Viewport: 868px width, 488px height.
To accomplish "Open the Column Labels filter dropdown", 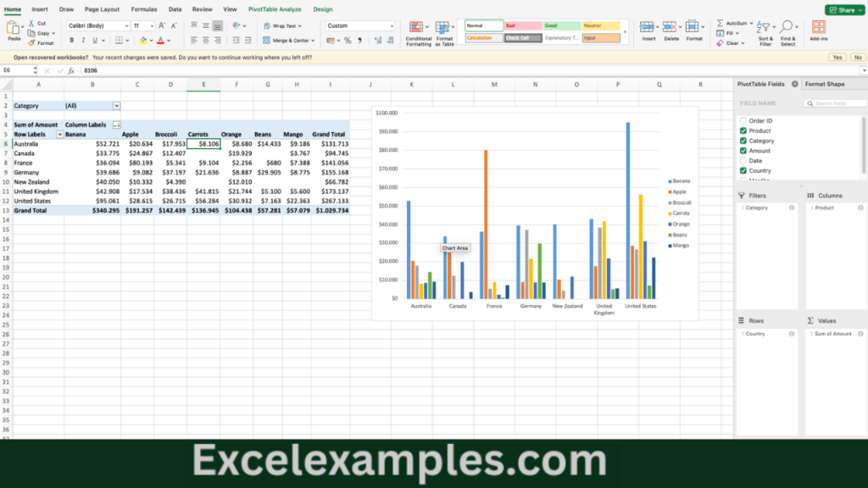I will pos(115,125).
